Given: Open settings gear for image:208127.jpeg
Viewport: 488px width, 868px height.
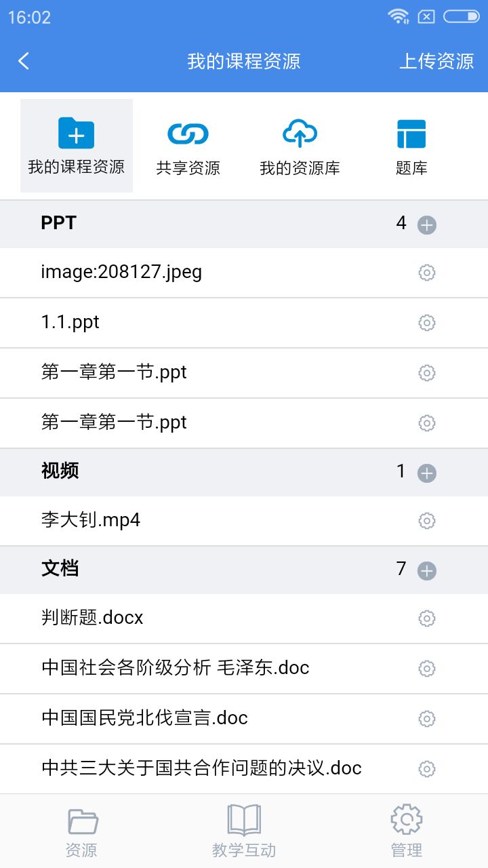Looking at the screenshot, I should pos(426,273).
